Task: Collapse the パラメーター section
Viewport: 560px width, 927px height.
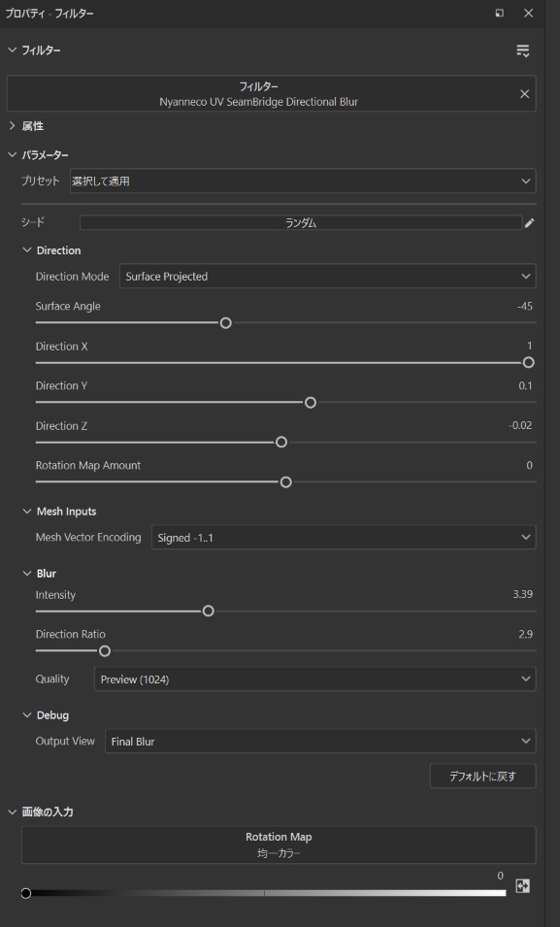Action: (12, 155)
